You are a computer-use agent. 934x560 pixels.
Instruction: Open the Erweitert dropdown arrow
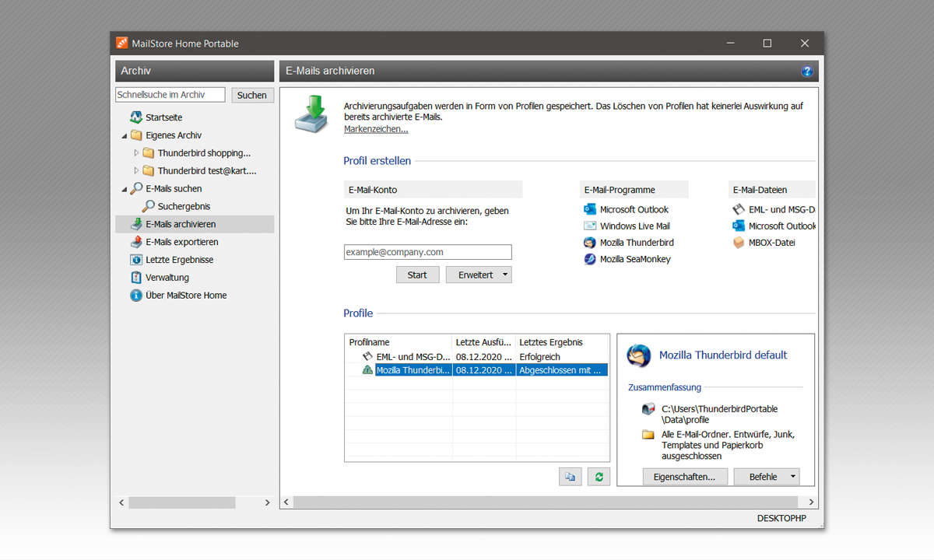504,275
